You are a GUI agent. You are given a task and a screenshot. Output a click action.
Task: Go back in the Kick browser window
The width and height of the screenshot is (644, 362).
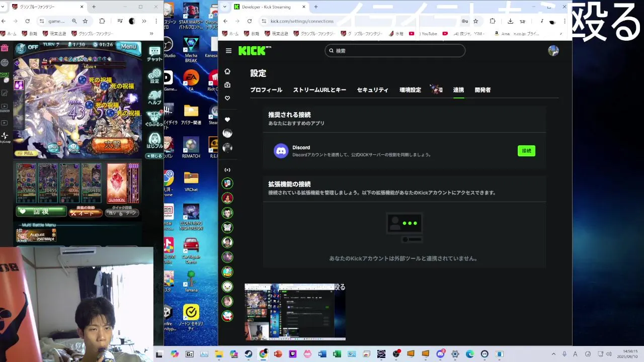225,21
